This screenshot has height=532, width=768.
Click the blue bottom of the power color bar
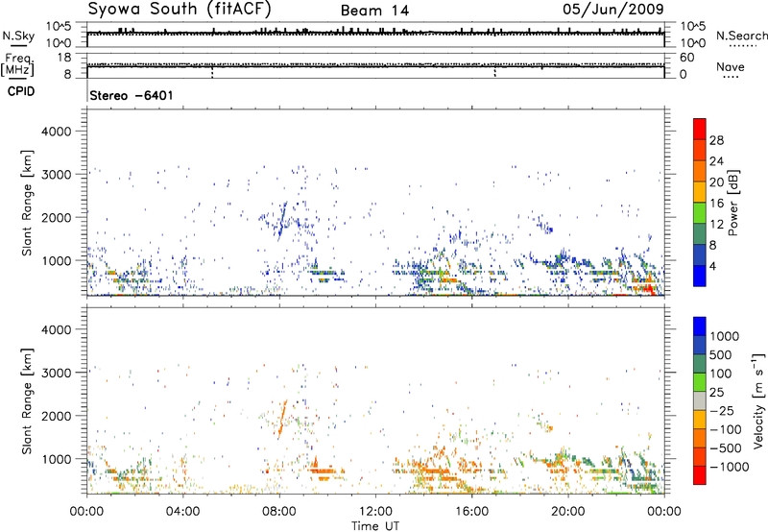(700, 276)
